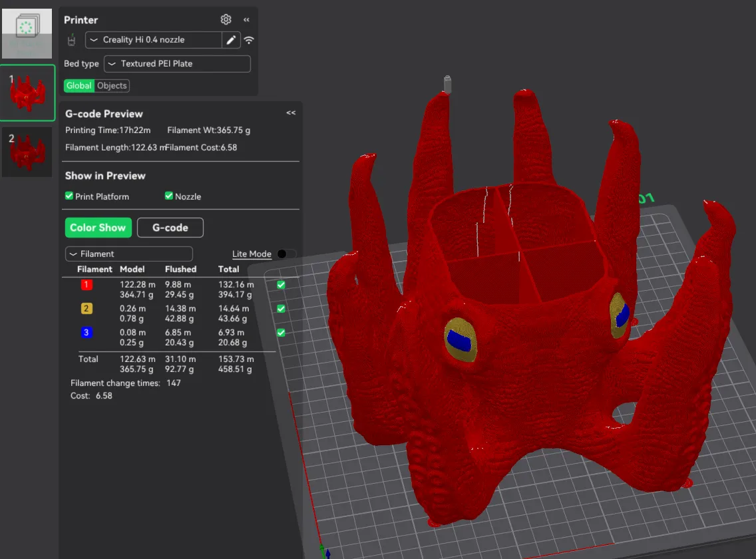756x559 pixels.
Task: Switch to the Objects tab
Action: tap(112, 85)
